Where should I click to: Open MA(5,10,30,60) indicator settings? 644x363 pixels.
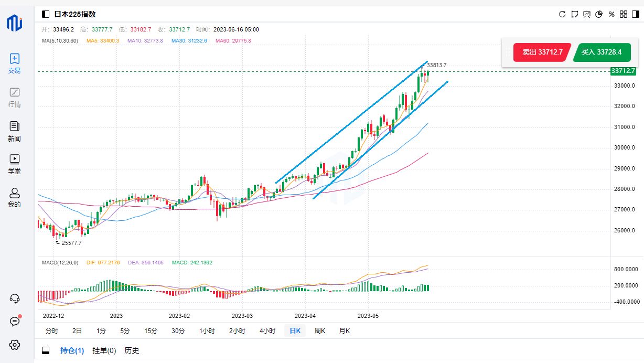click(60, 40)
